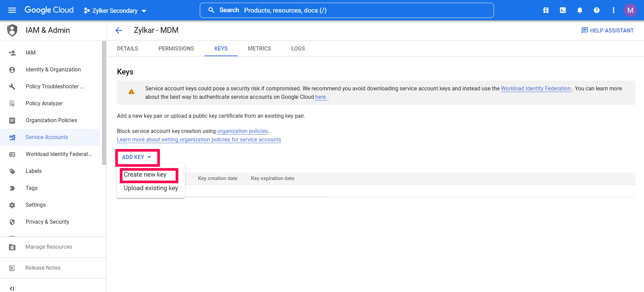Switch to the Details tab

[127, 48]
